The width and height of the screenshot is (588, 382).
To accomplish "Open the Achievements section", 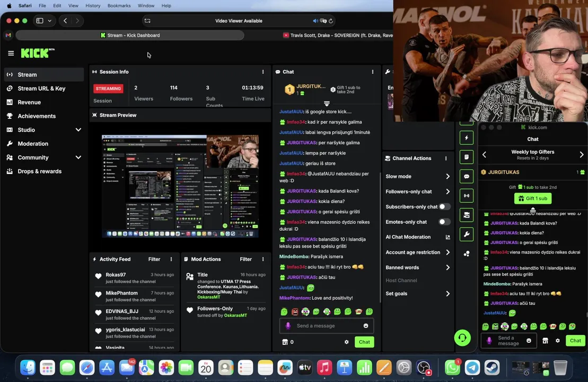I will [37, 116].
